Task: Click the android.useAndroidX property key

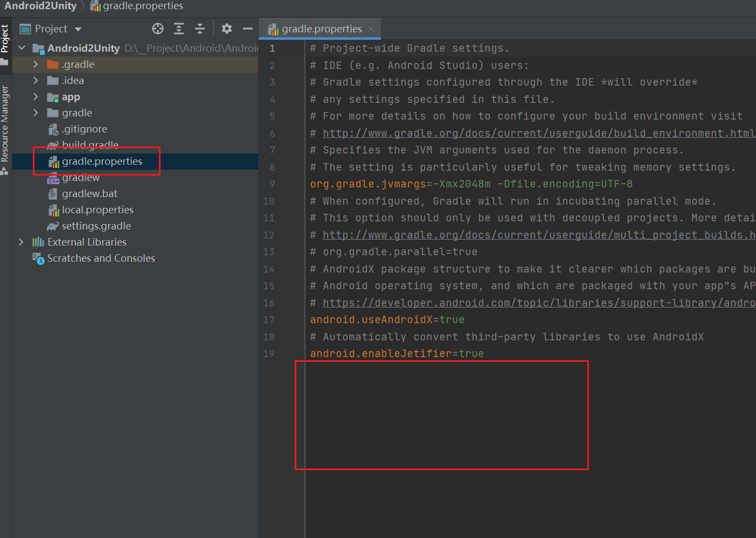Action: click(371, 320)
